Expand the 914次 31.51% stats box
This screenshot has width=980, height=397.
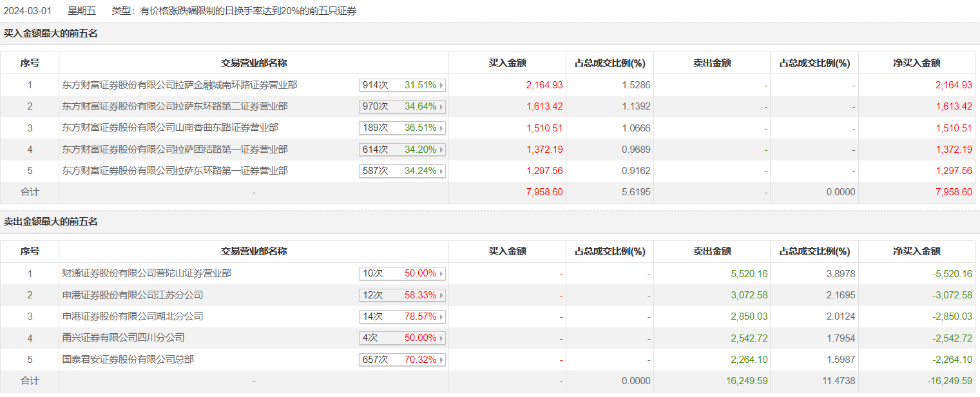point(402,85)
